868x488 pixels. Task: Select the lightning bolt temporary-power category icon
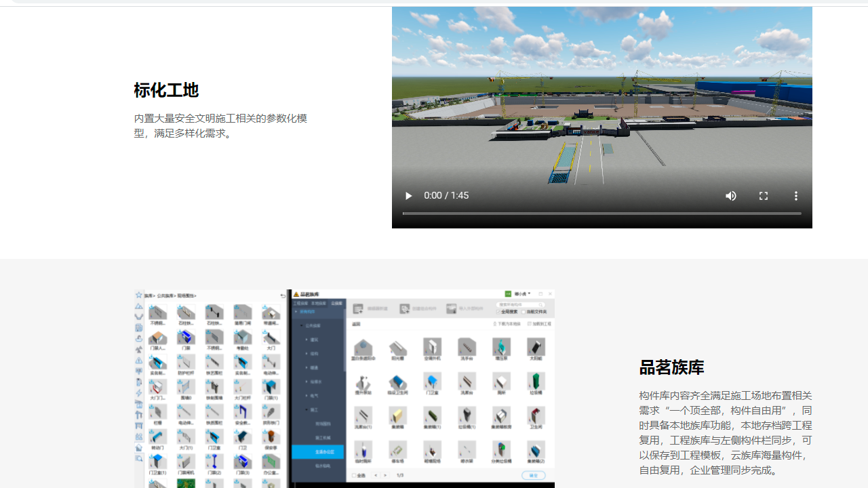point(138,393)
